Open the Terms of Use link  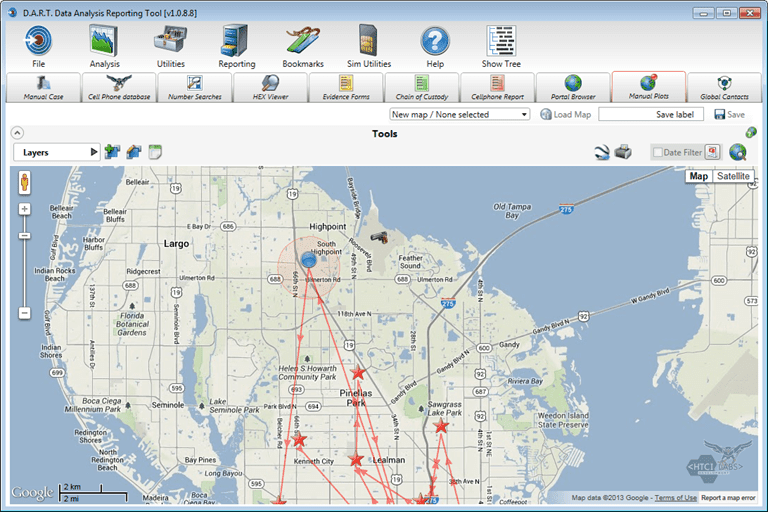[675, 498]
